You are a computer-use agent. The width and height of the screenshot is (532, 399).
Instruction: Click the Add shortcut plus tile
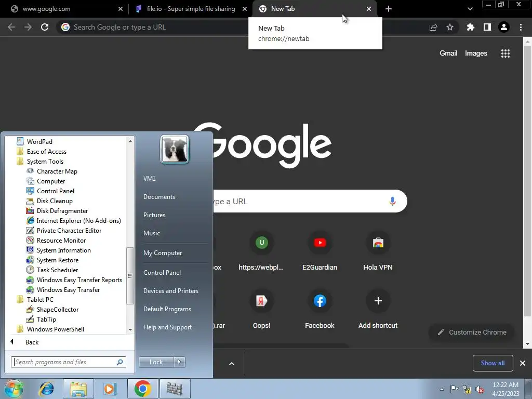[x=378, y=310]
